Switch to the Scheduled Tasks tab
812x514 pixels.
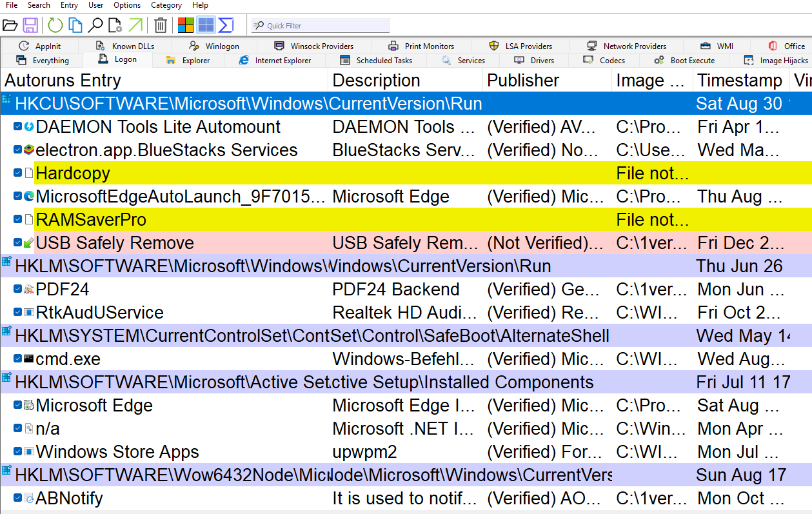point(376,61)
